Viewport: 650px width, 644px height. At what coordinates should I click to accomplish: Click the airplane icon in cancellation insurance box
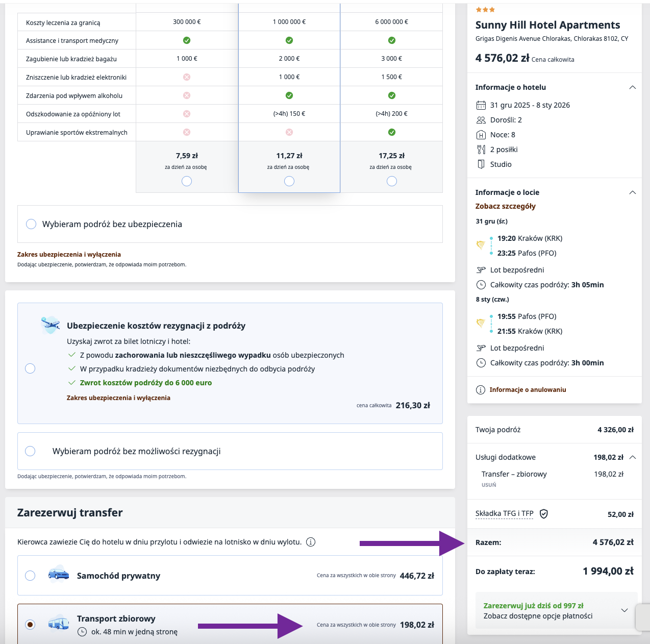click(x=51, y=325)
